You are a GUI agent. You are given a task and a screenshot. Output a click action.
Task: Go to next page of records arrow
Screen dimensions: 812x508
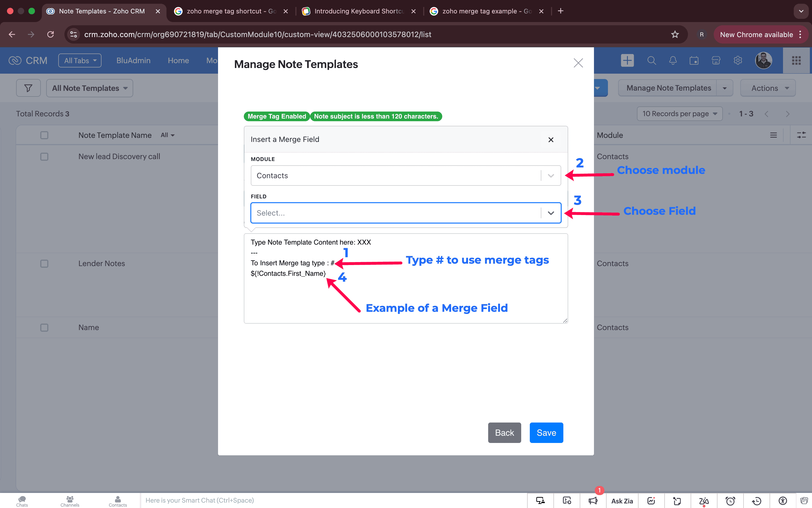click(788, 114)
